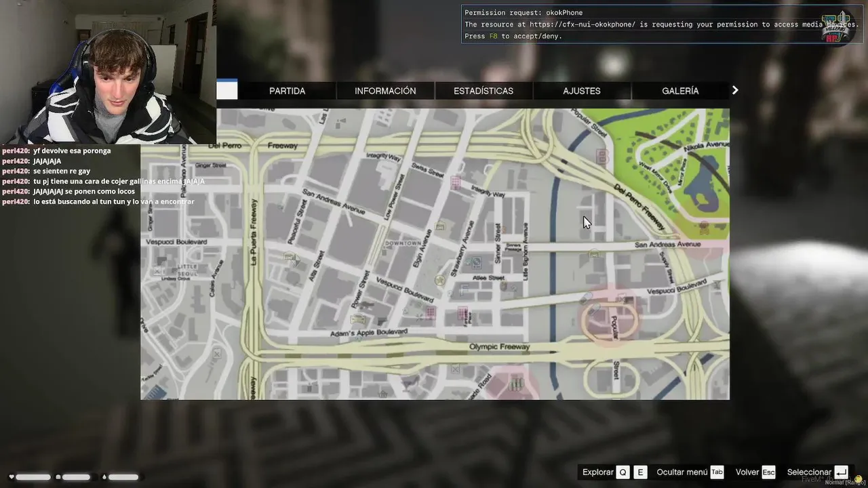The height and width of the screenshot is (488, 868).
Task: Click the 'DOWNTOWN' district label
Action: 403,243
